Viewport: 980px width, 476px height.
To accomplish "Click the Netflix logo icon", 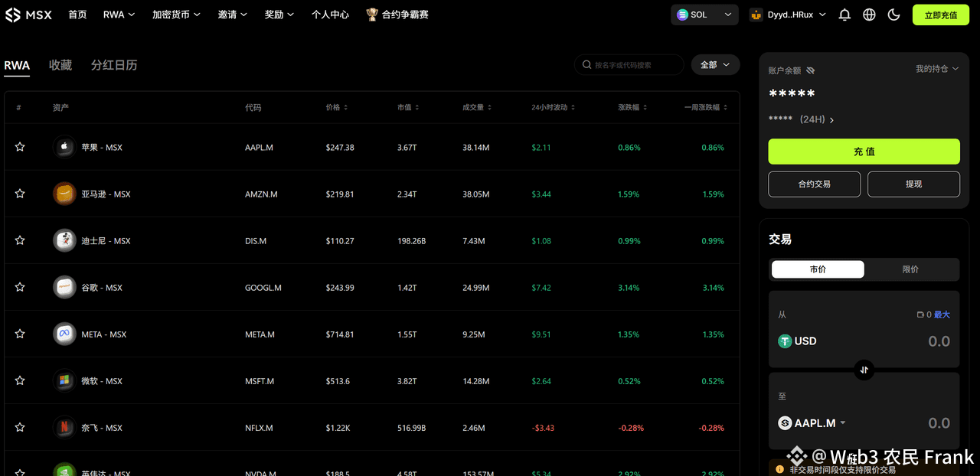I will (64, 427).
